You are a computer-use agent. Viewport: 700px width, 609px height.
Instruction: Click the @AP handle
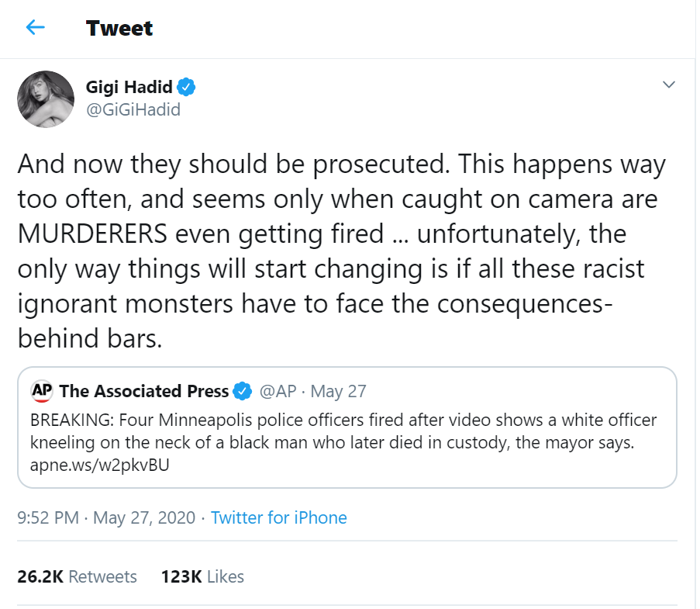278,391
